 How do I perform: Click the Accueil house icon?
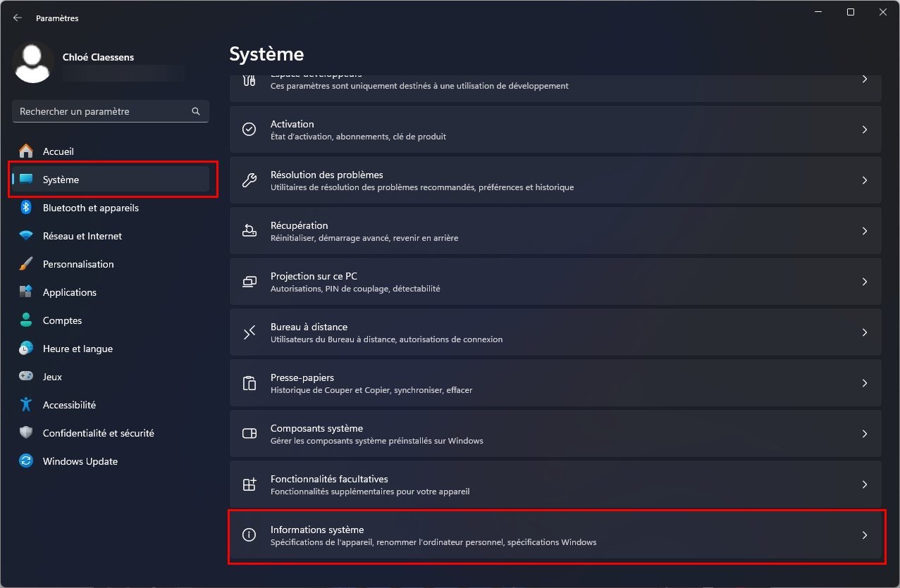click(26, 151)
